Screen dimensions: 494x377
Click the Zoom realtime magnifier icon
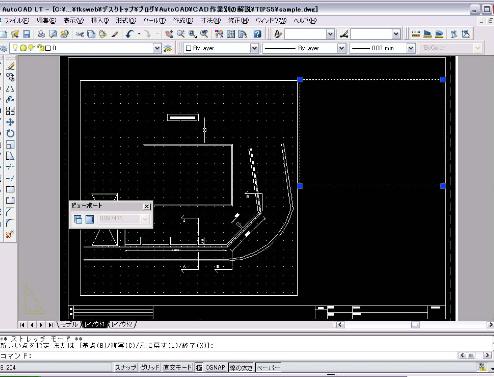tap(180, 34)
